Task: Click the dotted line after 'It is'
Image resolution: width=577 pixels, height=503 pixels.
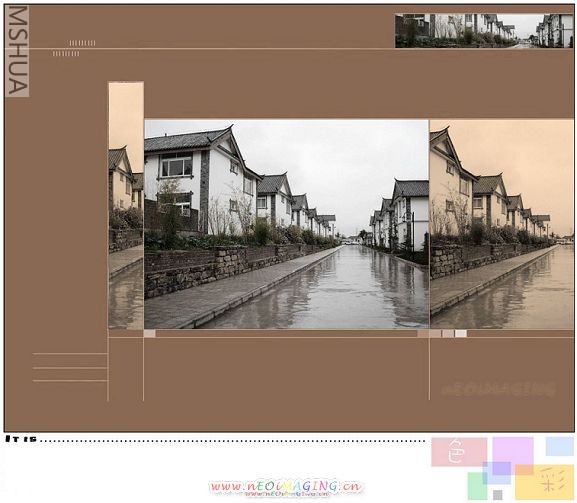Action: (233, 440)
